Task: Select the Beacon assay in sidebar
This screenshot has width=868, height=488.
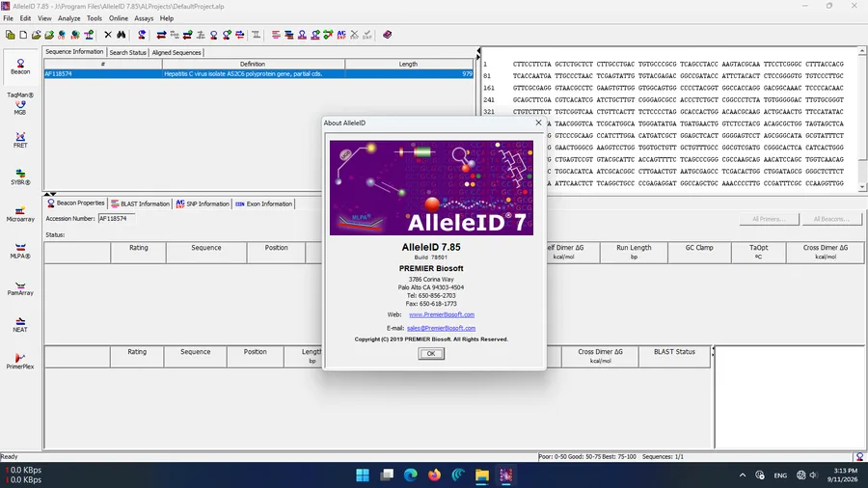Action: coord(20,67)
